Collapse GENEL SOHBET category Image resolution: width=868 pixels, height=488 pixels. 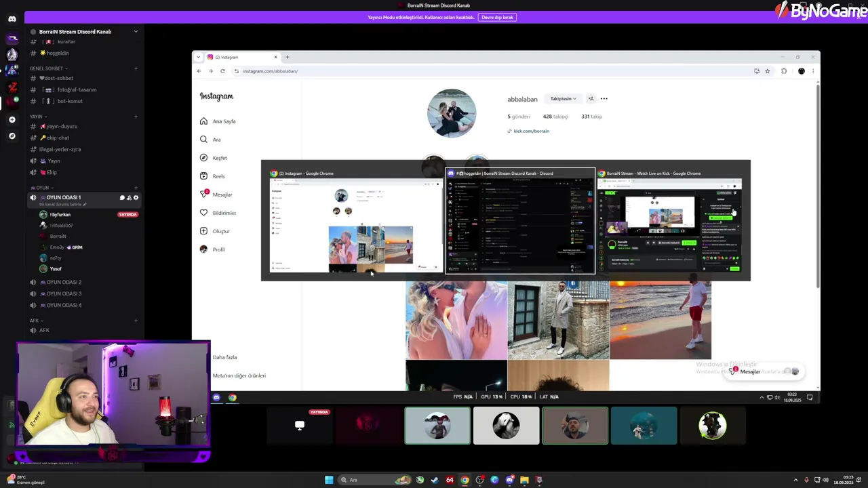tap(47, 68)
